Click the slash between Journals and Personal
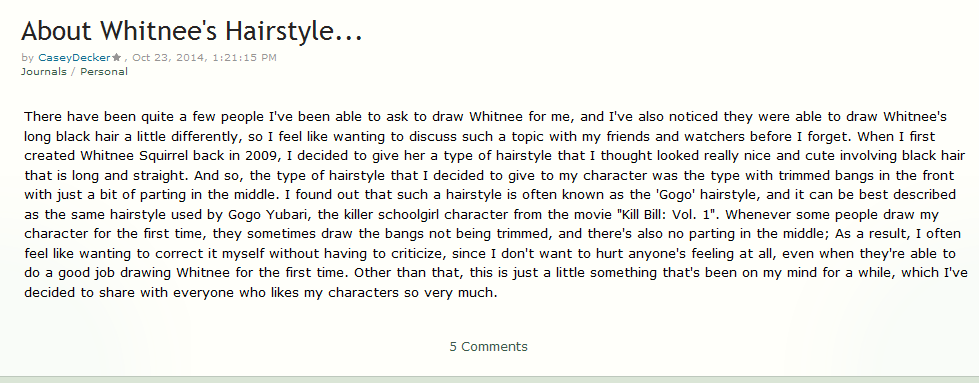The image size is (979, 383). pyautogui.click(x=73, y=71)
